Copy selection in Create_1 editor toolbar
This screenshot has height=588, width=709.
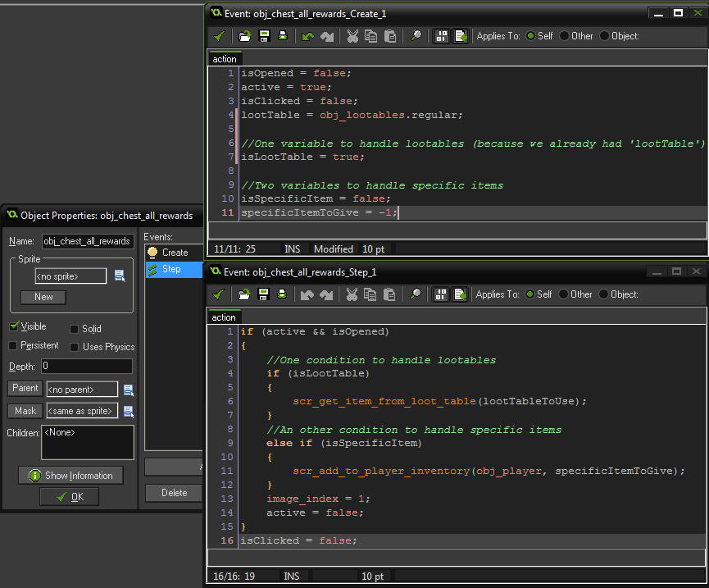370,36
